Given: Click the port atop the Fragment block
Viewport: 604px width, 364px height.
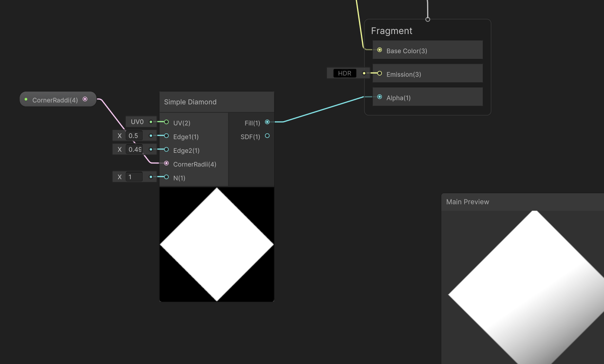Looking at the screenshot, I should point(428,19).
